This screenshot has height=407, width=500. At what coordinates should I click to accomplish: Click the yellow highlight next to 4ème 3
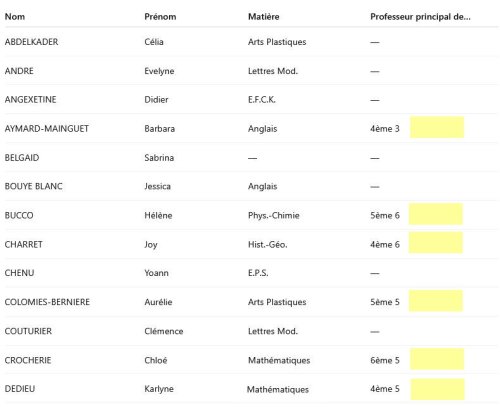pos(437,127)
